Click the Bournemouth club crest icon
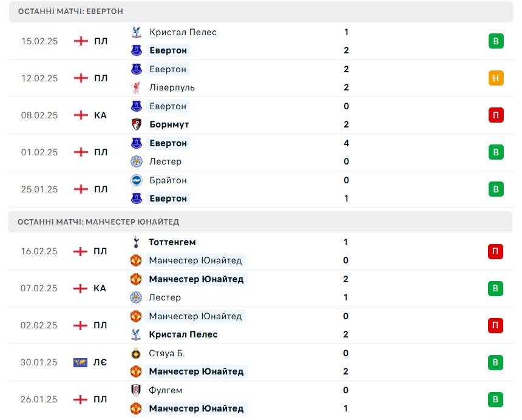 (136, 124)
